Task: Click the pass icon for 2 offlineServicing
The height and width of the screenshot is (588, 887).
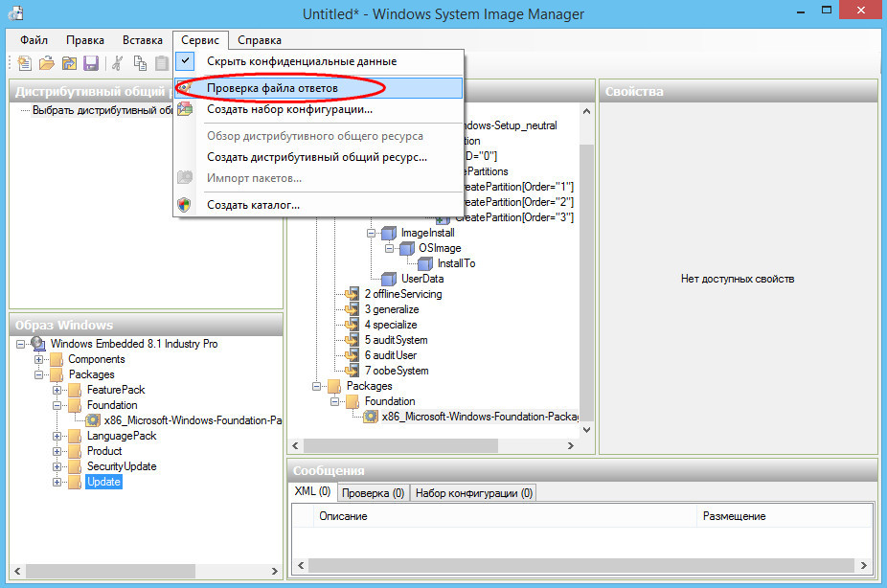Action: pyautogui.click(x=352, y=294)
